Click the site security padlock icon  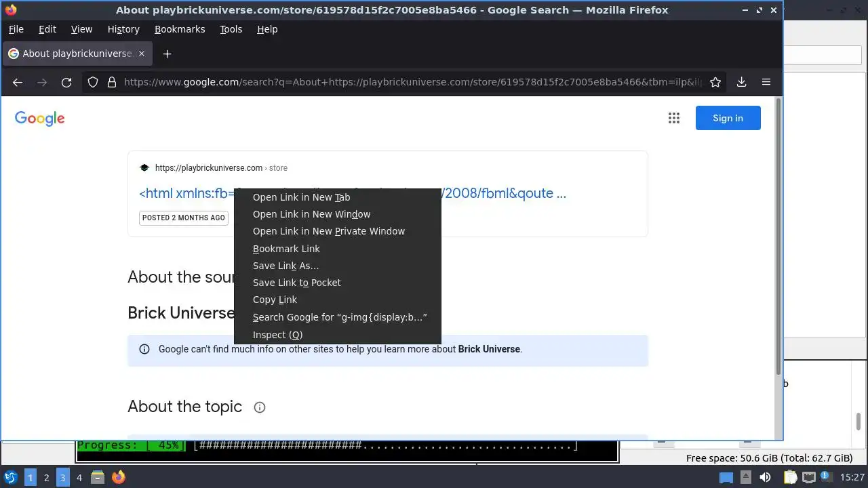[x=111, y=82]
